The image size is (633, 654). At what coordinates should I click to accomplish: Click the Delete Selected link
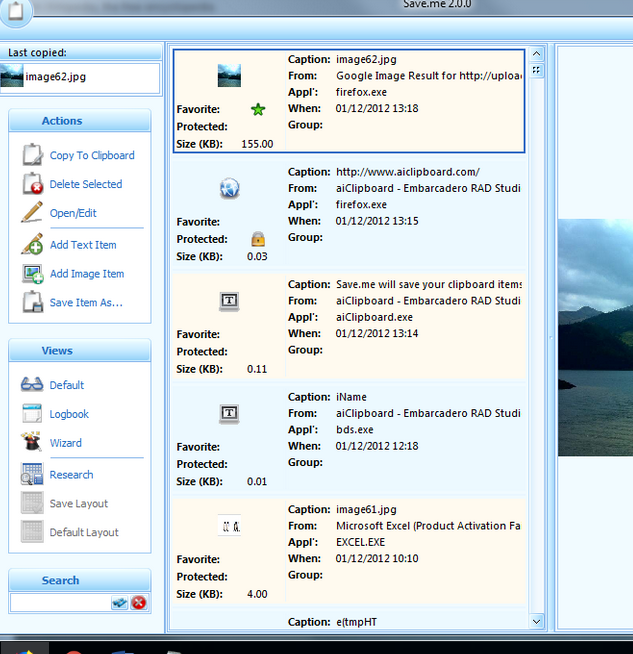[x=86, y=184]
